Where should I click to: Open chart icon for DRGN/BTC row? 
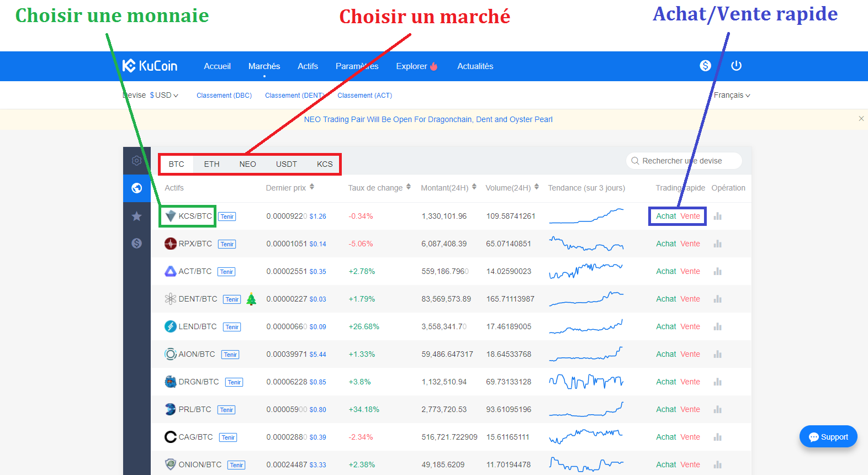(x=717, y=382)
